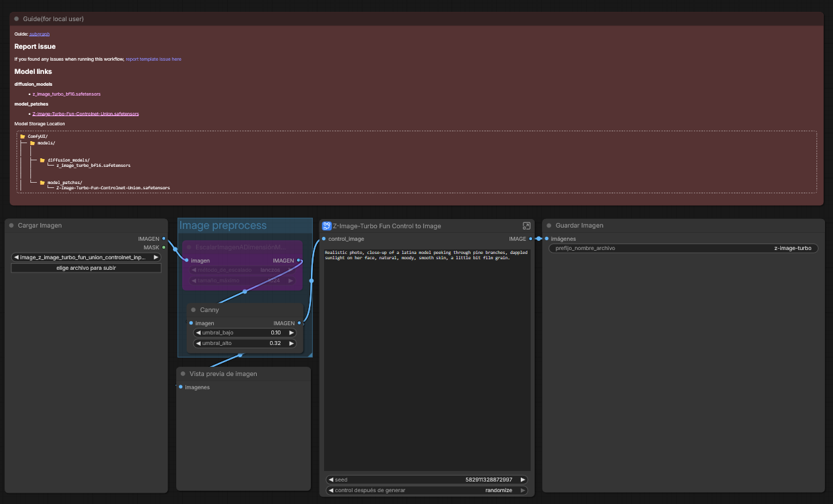Click the blue subgraph icon on Z-Image-Turbo node
The width and height of the screenshot is (833, 504).
pos(327,226)
